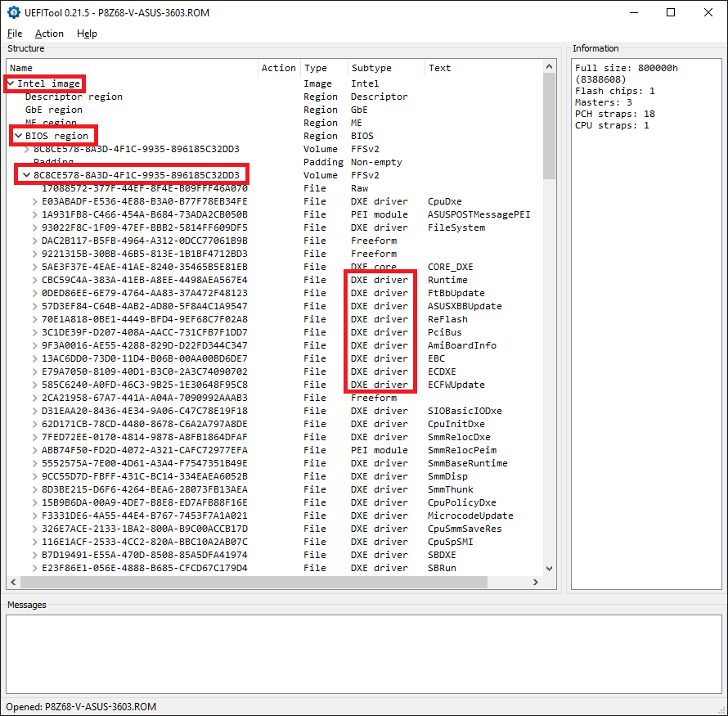The height and width of the screenshot is (716, 728).
Task: Click the UEFITool app icon in title bar
Action: (x=13, y=12)
